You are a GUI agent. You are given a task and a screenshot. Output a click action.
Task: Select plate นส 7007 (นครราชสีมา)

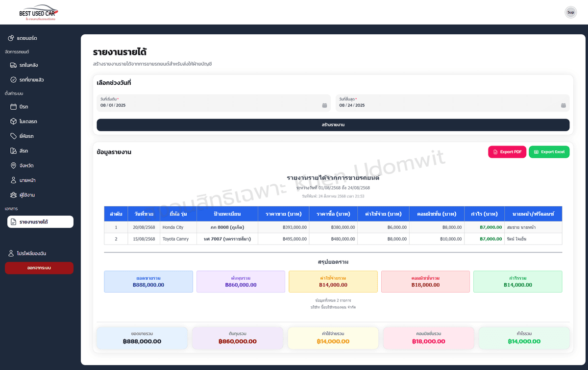227,239
